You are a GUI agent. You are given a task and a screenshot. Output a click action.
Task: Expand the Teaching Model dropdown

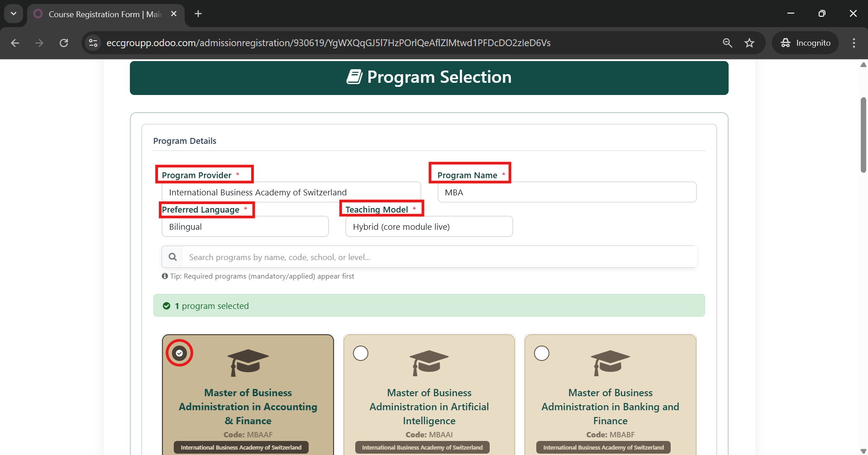pyautogui.click(x=429, y=227)
